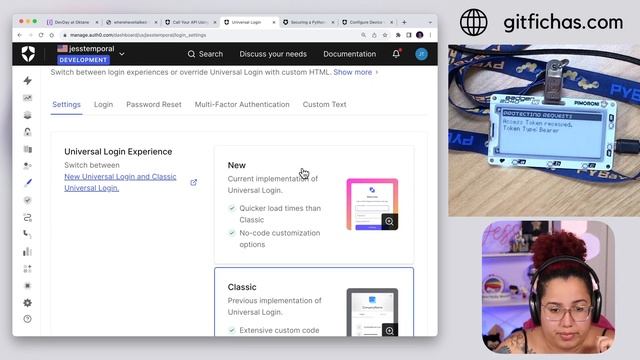Click 'Quicker load times than Classic' text
The image size is (640, 360).
pyautogui.click(x=280, y=214)
